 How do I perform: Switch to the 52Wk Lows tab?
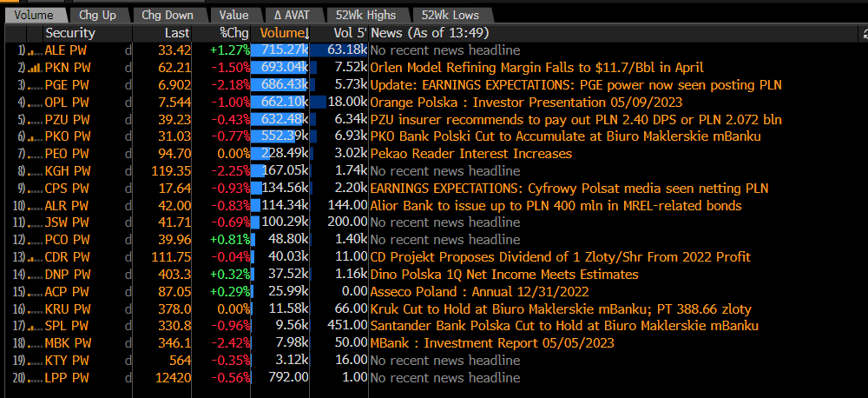coord(450,16)
